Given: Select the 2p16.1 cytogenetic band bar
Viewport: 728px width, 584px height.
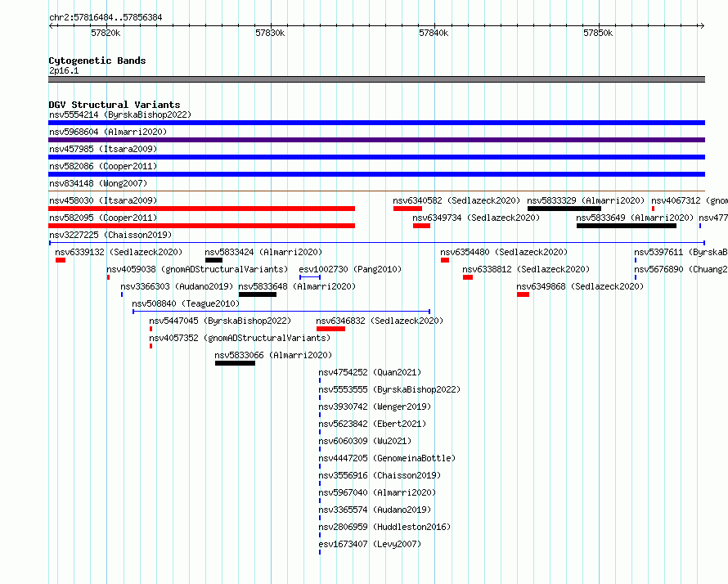Looking at the screenshot, I should pyautogui.click(x=376, y=79).
